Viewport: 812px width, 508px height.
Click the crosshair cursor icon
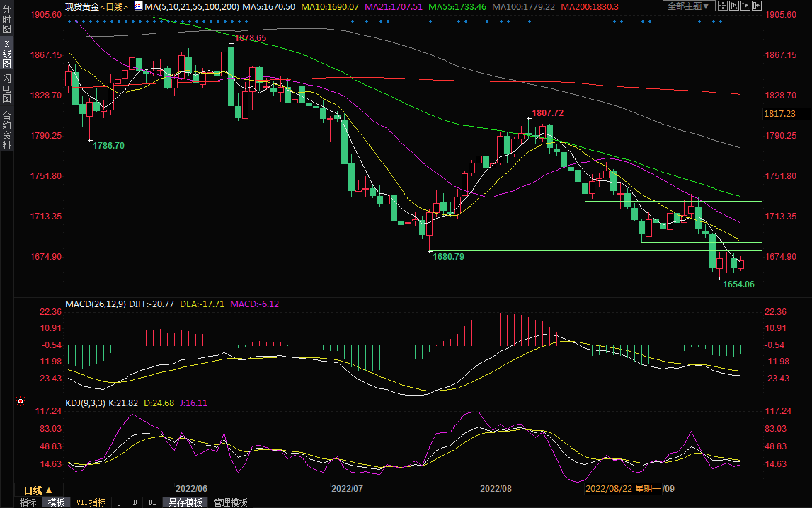(722, 6)
